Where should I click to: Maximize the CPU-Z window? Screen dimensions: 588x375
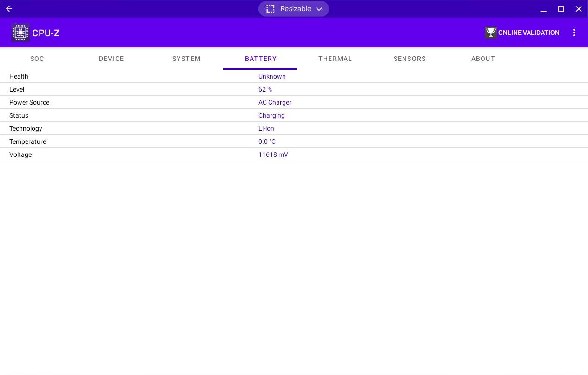point(561,9)
